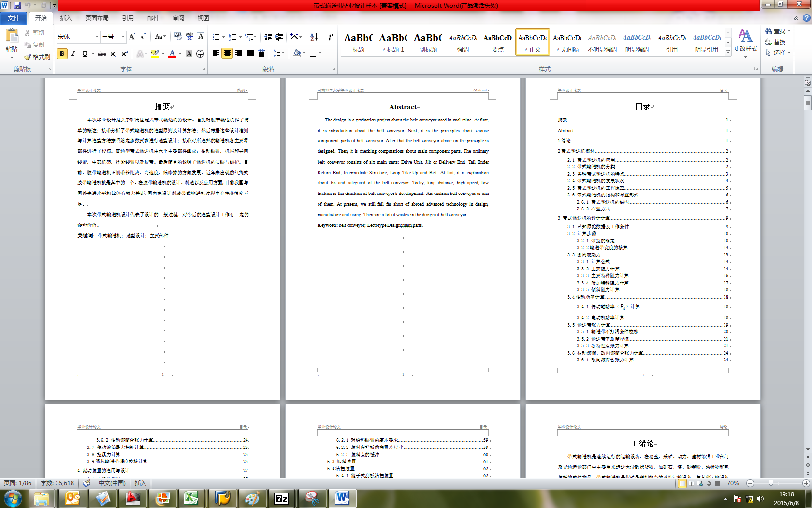Click the spelling check status bar icon
This screenshot has width=812, height=508.
coord(87,483)
